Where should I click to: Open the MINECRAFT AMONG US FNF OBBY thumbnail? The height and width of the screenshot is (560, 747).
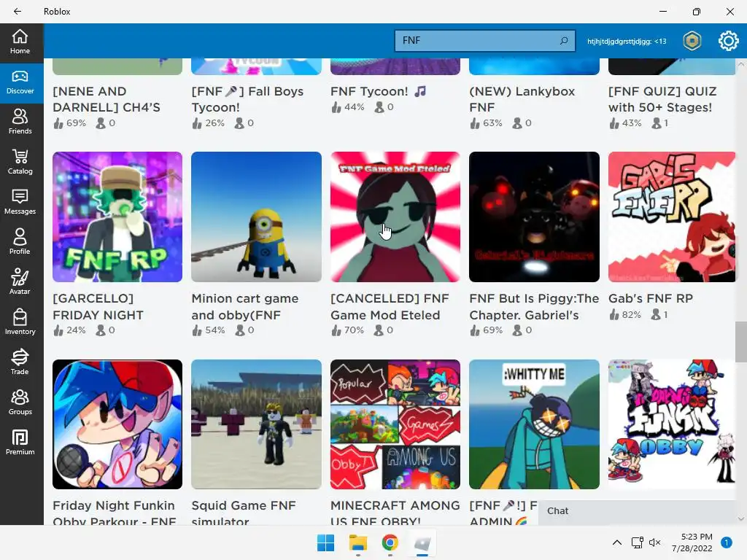pyautogui.click(x=395, y=424)
